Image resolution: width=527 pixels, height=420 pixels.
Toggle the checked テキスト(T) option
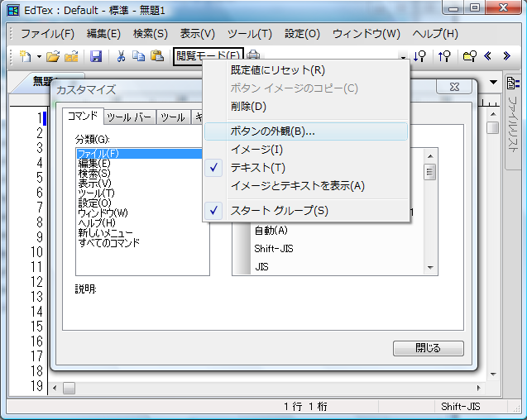(306, 168)
